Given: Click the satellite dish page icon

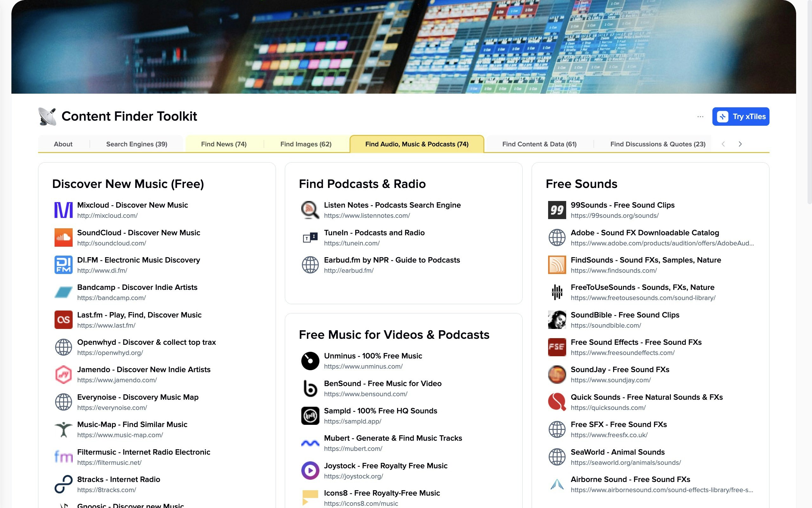Looking at the screenshot, I should pyautogui.click(x=47, y=117).
